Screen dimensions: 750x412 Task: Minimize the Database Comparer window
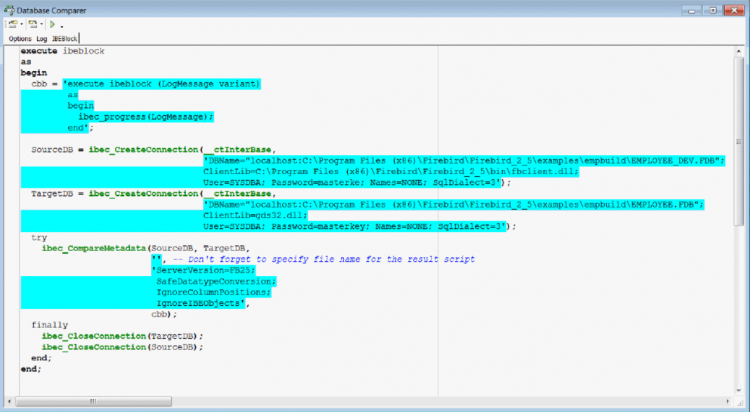[x=692, y=10]
